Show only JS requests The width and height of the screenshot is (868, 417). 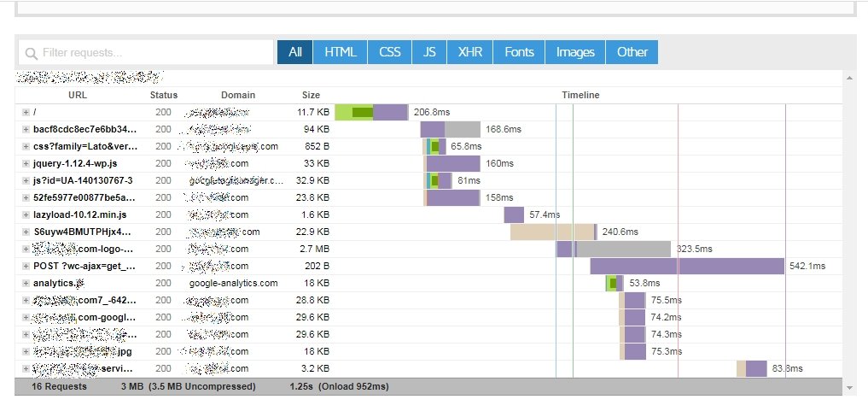coord(429,52)
